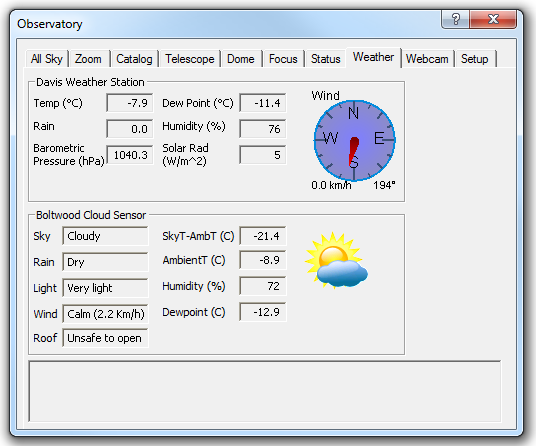
Task: Click the Barometric Pressure value field
Action: [130, 155]
